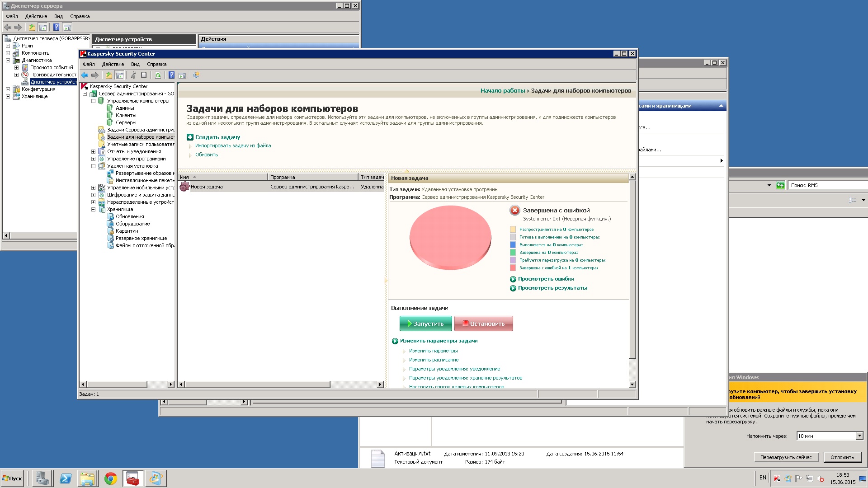
Task: Open the Напомнить через dropdown
Action: [859, 436]
